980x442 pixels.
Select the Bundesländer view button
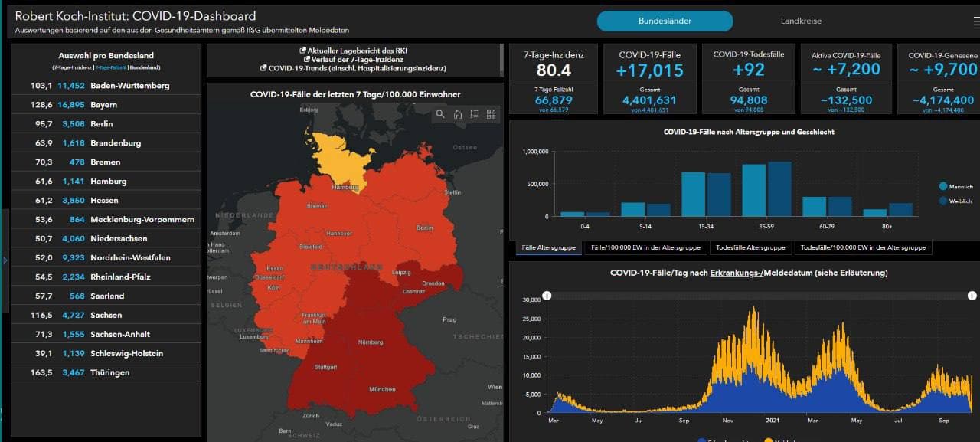(665, 21)
